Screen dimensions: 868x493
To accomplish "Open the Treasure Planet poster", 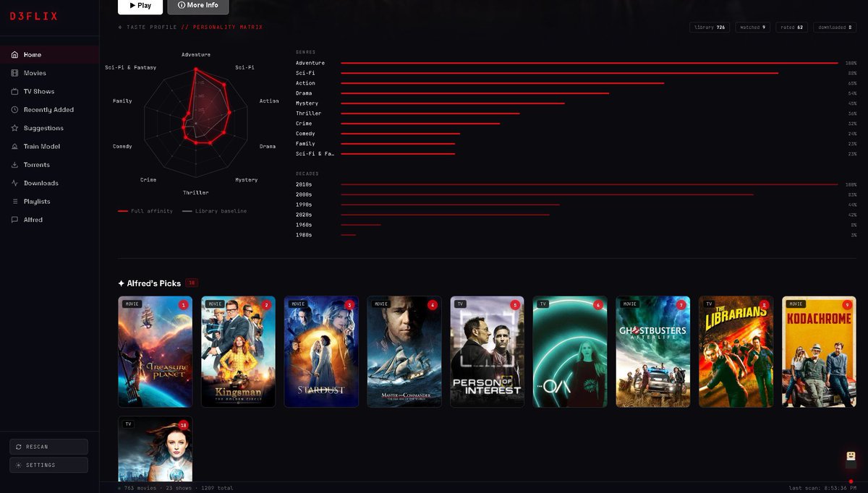I will tap(156, 351).
